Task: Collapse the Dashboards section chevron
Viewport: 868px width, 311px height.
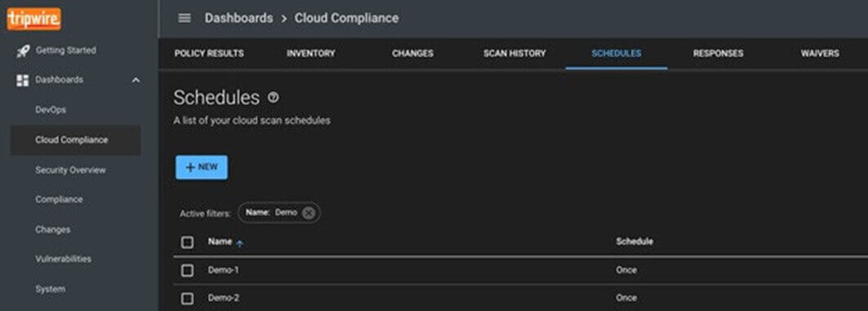Action: pyautogui.click(x=136, y=80)
